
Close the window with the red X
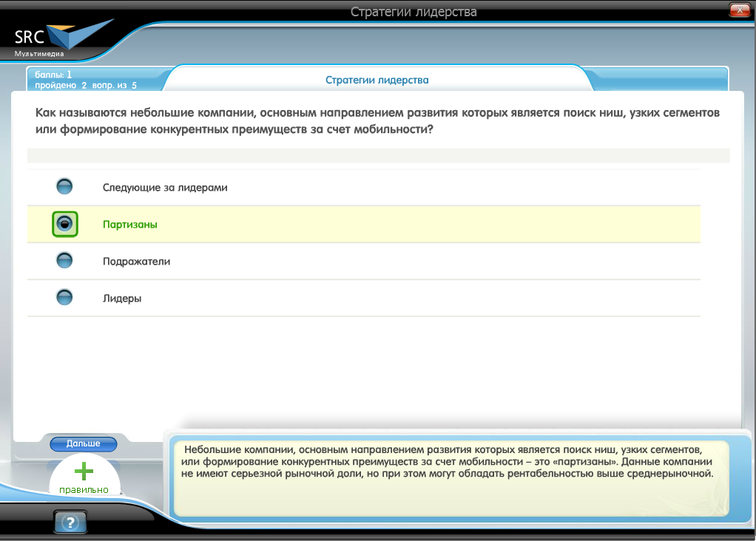click(x=740, y=10)
